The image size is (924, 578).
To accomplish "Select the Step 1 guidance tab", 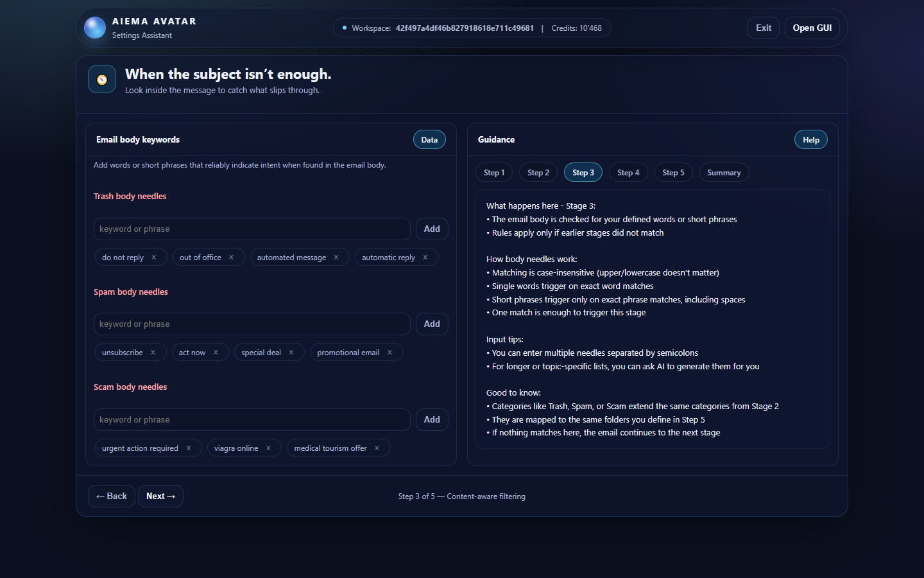I will click(x=494, y=173).
